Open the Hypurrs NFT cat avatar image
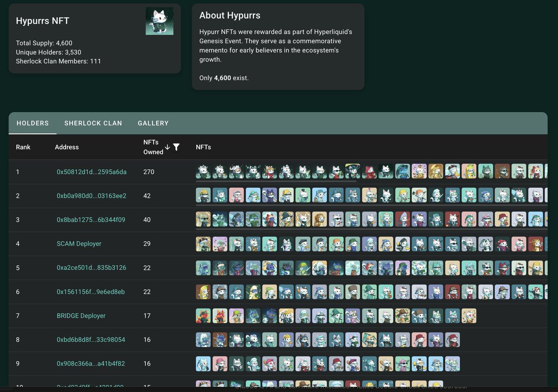The width and height of the screenshot is (558, 392). click(159, 21)
